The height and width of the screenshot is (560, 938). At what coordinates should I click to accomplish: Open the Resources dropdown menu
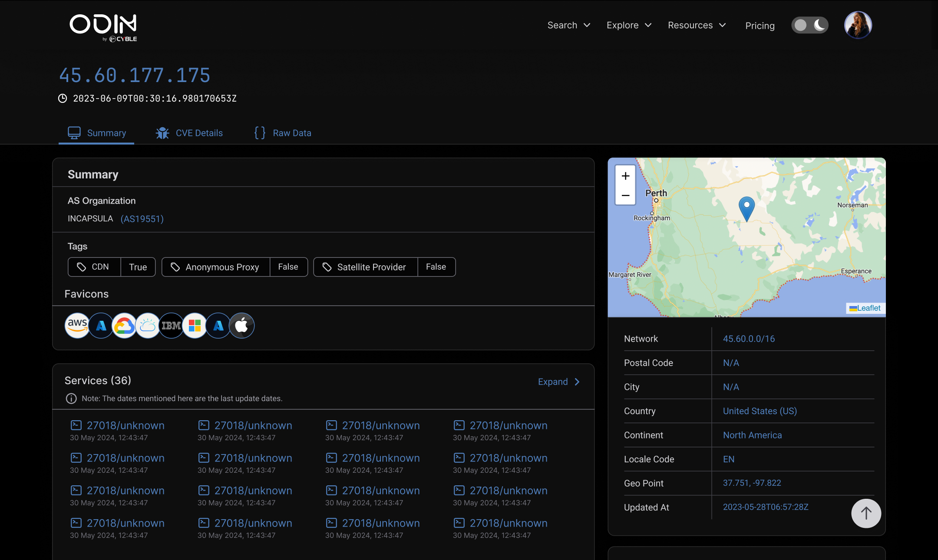coord(697,25)
